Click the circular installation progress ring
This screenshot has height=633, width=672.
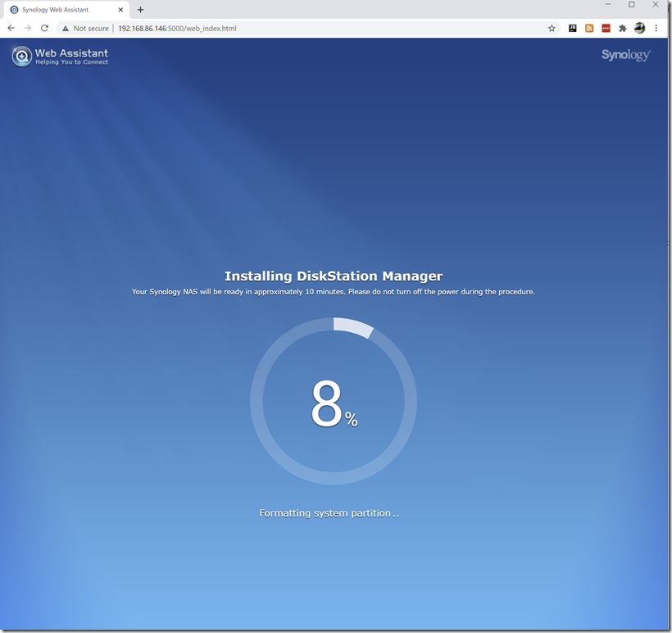point(334,401)
